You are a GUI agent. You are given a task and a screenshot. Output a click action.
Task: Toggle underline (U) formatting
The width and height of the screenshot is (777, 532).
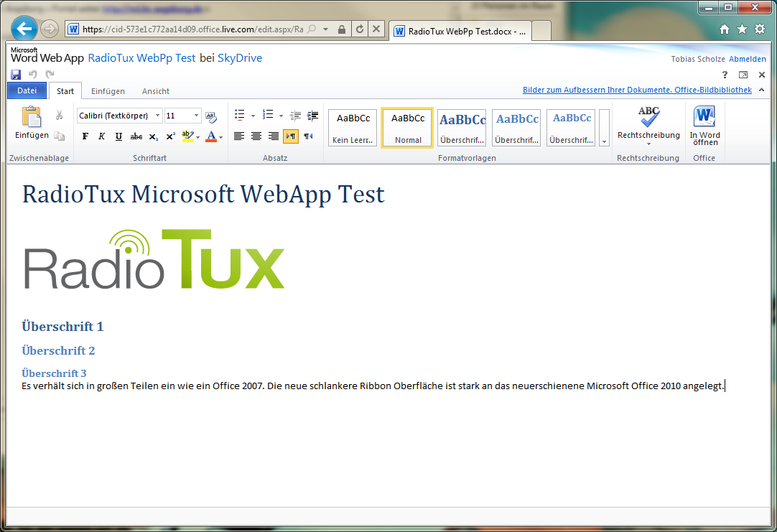click(118, 136)
